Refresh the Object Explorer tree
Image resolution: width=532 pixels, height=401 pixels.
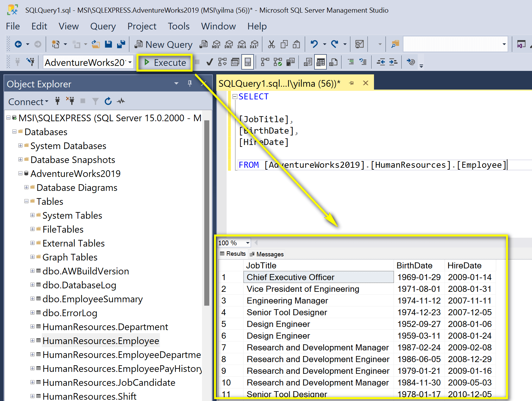click(x=108, y=101)
